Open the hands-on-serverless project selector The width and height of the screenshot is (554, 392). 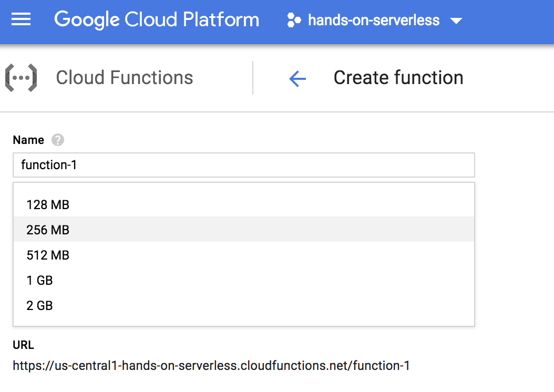(x=373, y=20)
